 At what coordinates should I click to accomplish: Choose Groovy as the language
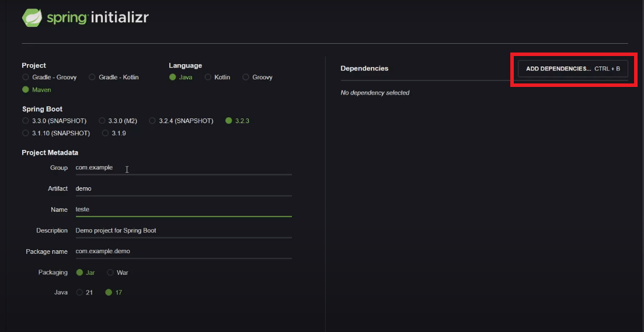tap(257, 77)
